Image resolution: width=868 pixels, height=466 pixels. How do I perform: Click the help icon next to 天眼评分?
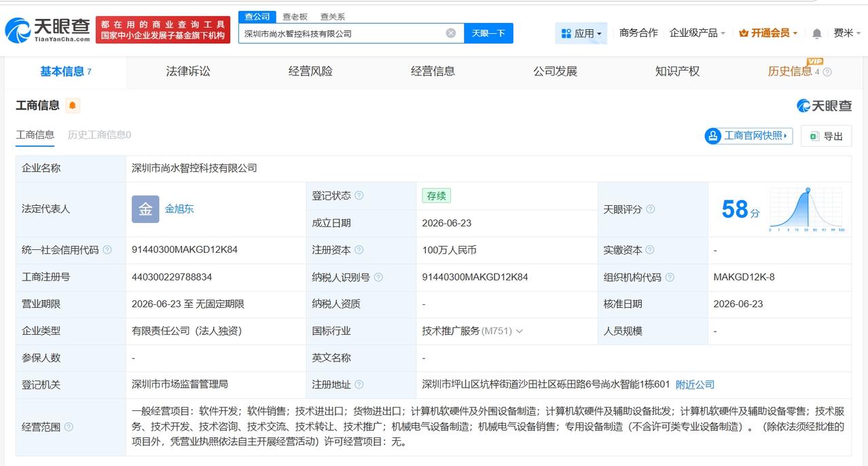click(x=650, y=209)
